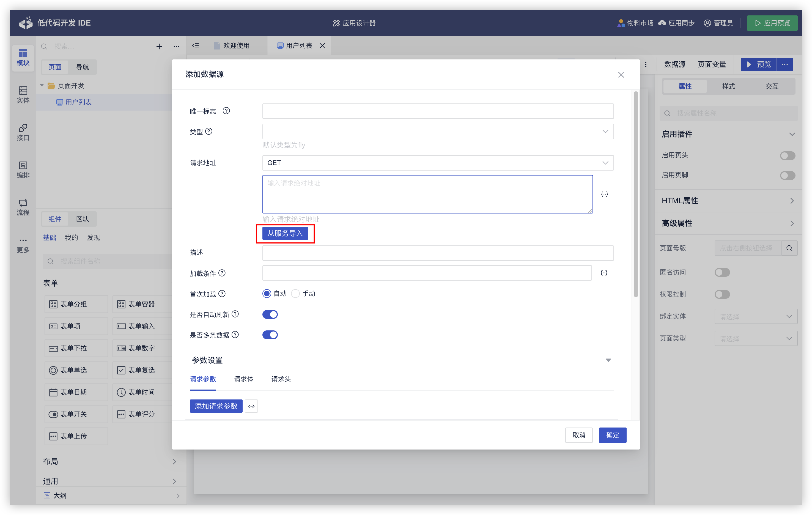Click the dialog vertical scrollbar
This screenshot has height=515, width=812.
(636, 194)
